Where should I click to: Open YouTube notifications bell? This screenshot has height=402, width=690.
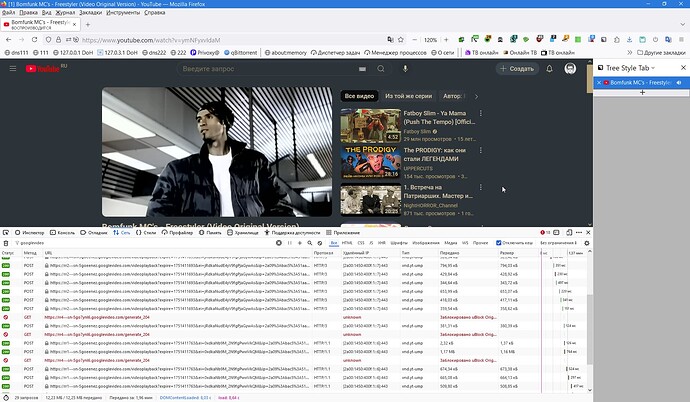(549, 69)
